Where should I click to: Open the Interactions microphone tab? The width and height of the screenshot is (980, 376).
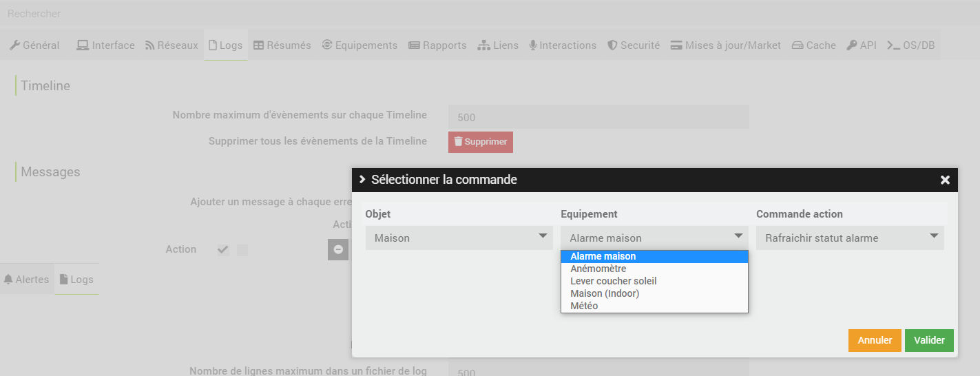coord(563,45)
